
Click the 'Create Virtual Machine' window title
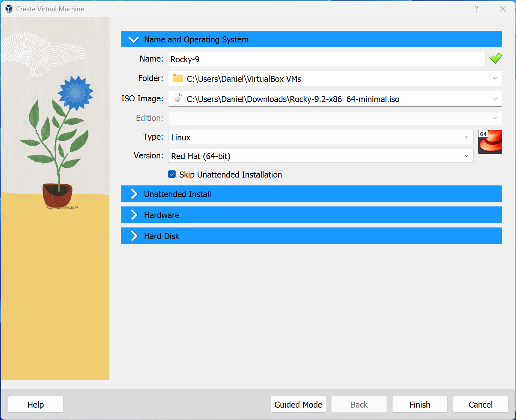click(50, 9)
